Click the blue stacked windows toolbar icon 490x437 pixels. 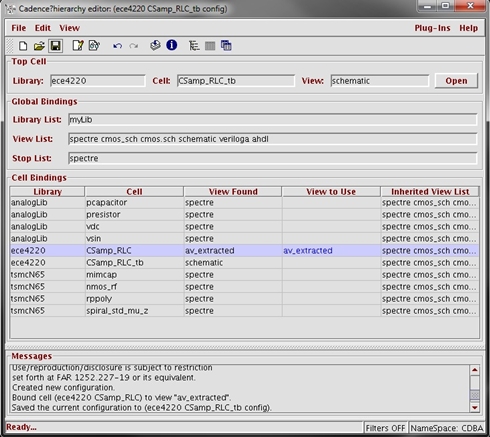pos(226,46)
